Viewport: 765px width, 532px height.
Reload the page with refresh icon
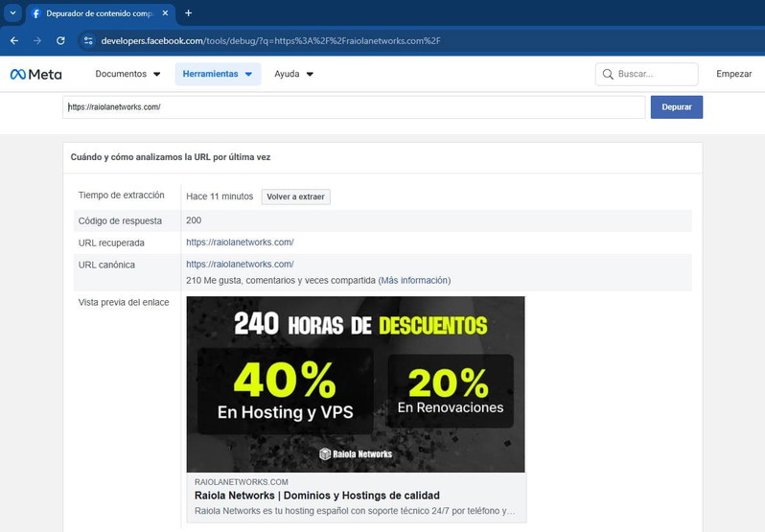(60, 41)
